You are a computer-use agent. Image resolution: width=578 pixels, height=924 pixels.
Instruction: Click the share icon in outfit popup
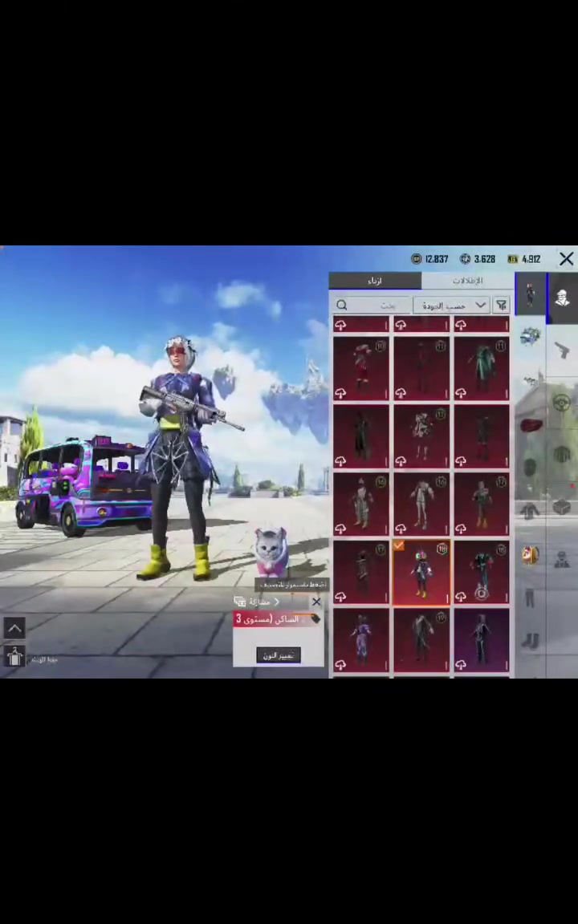point(239,602)
